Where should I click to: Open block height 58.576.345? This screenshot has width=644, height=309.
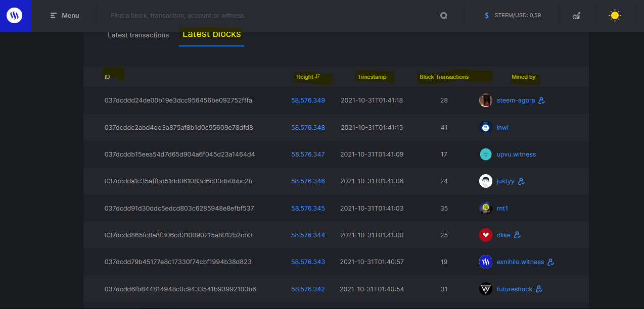[x=308, y=209]
